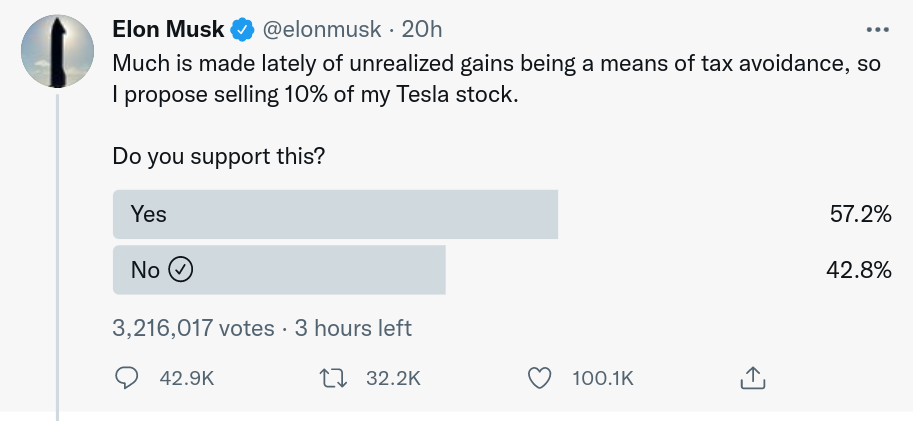Retweet using the arrows icon
Screen dimensions: 913x421
click(334, 379)
